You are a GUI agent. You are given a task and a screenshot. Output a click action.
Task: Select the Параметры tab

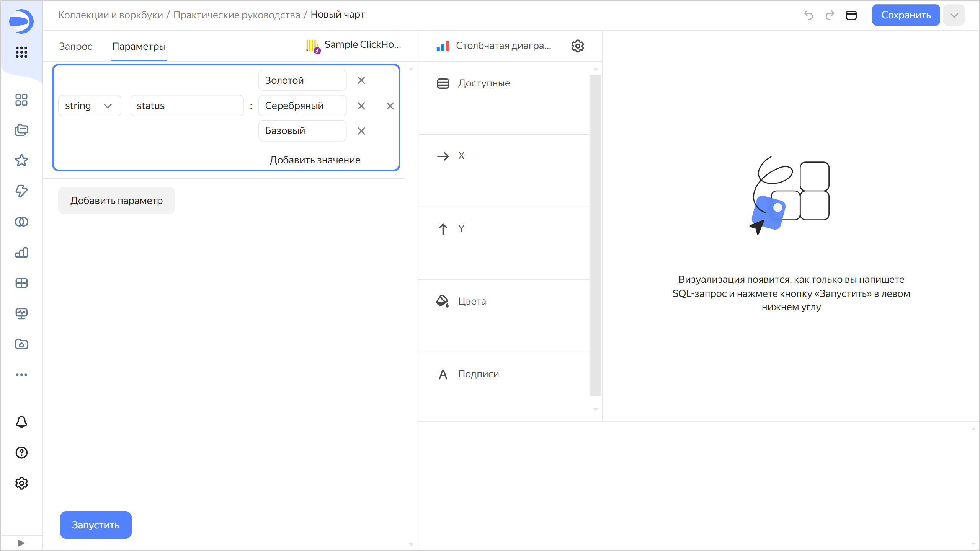pyautogui.click(x=139, y=46)
